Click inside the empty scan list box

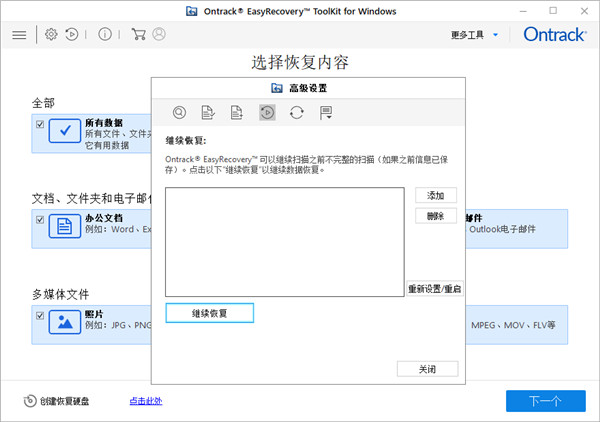[x=285, y=242]
